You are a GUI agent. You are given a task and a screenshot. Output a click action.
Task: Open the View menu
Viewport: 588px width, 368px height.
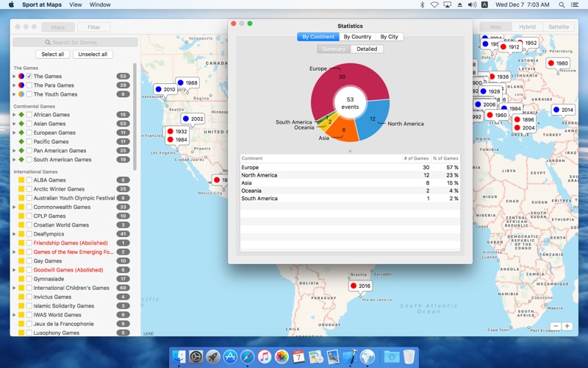[76, 5]
